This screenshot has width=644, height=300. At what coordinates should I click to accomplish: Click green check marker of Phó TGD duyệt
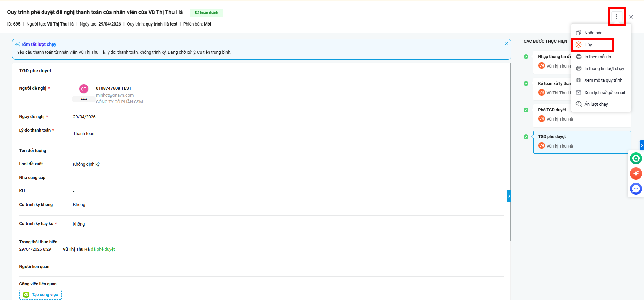coord(526,110)
